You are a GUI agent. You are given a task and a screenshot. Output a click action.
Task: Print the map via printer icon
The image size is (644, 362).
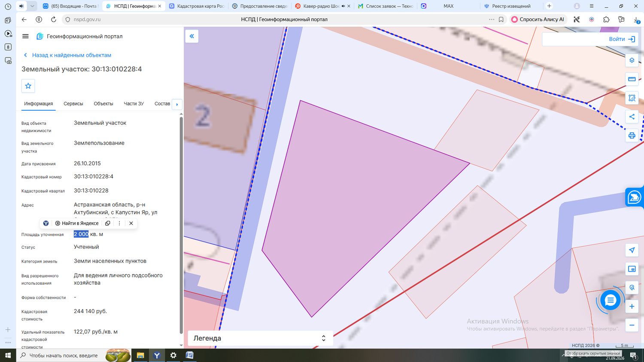pos(632,136)
